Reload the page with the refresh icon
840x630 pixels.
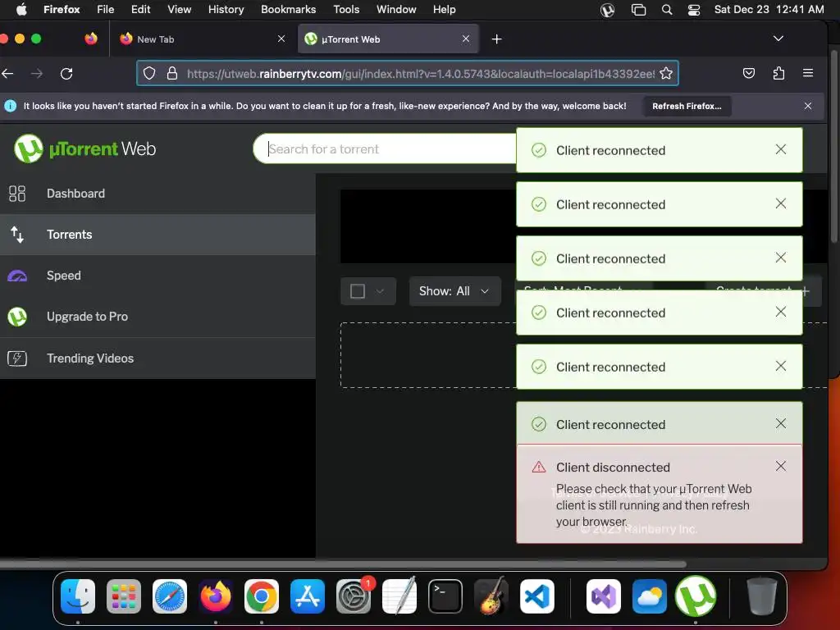[x=66, y=73]
